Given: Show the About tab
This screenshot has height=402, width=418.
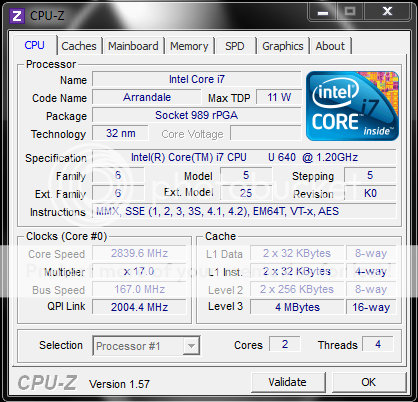Looking at the screenshot, I should 330,46.
